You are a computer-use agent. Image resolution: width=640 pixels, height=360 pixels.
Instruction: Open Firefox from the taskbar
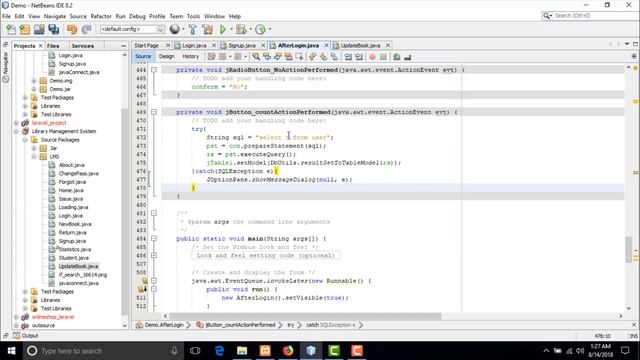tap(288, 351)
